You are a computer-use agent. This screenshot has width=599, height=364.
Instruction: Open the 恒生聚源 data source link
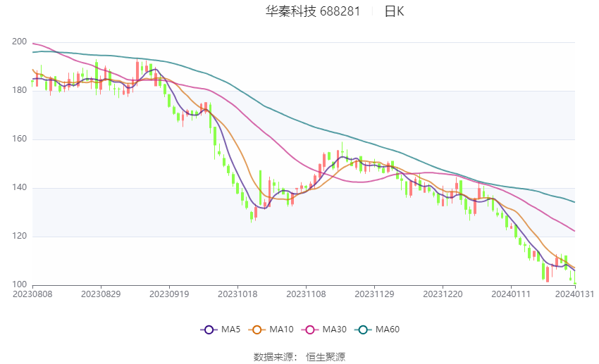pyautogui.click(x=326, y=357)
